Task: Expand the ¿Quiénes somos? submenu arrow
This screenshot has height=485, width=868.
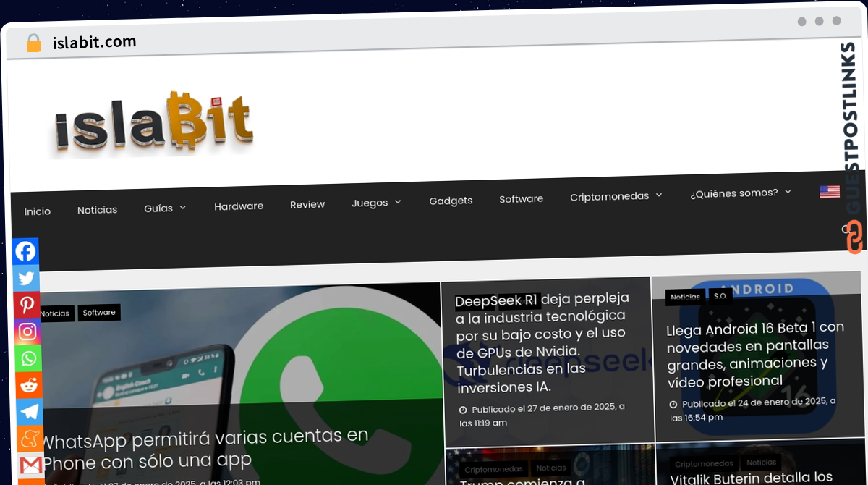Action: [x=788, y=192]
